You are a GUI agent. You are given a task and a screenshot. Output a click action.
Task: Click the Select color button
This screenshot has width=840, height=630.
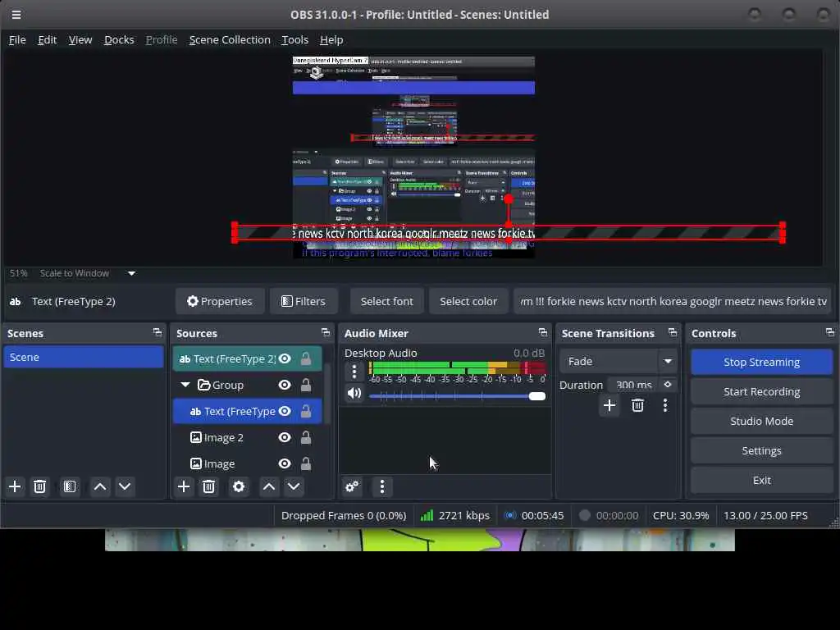[468, 302]
